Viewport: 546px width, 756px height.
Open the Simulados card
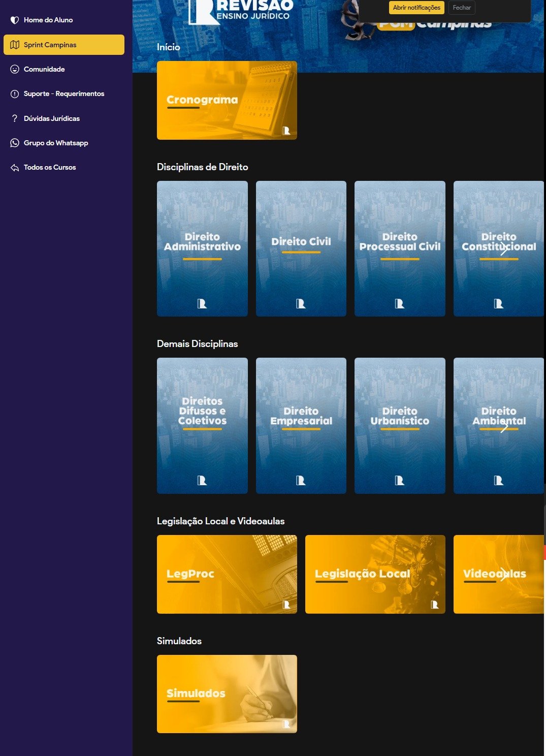pyautogui.click(x=227, y=694)
